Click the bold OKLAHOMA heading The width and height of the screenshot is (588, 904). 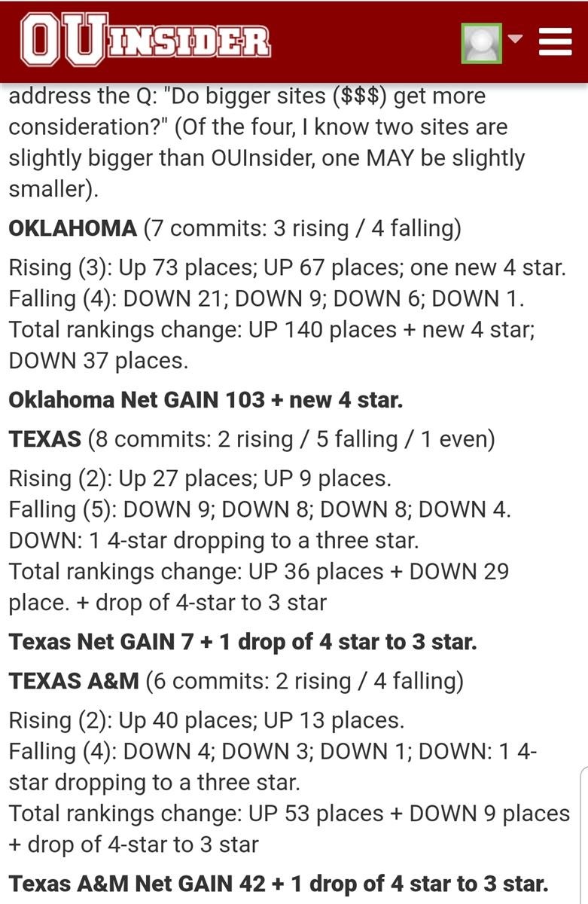[73, 228]
